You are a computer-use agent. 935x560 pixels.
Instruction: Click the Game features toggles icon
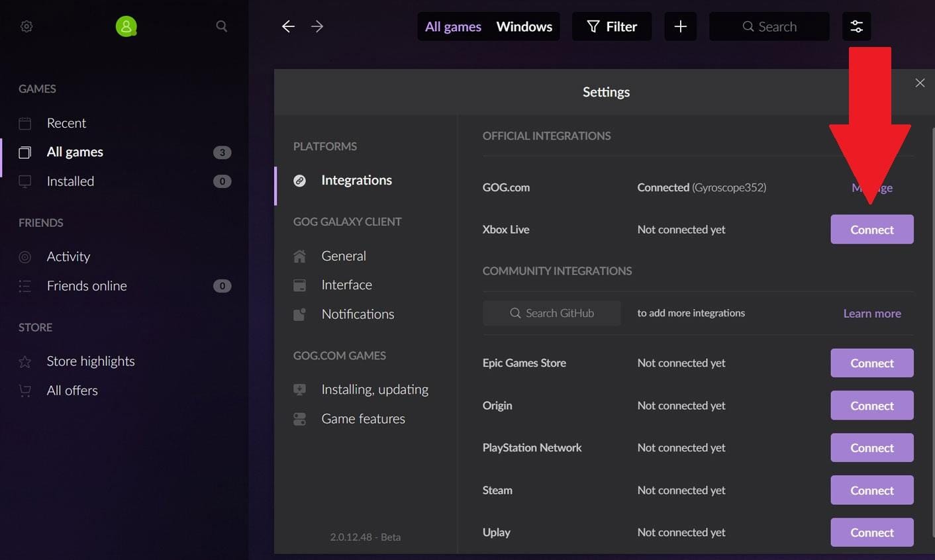click(x=299, y=419)
